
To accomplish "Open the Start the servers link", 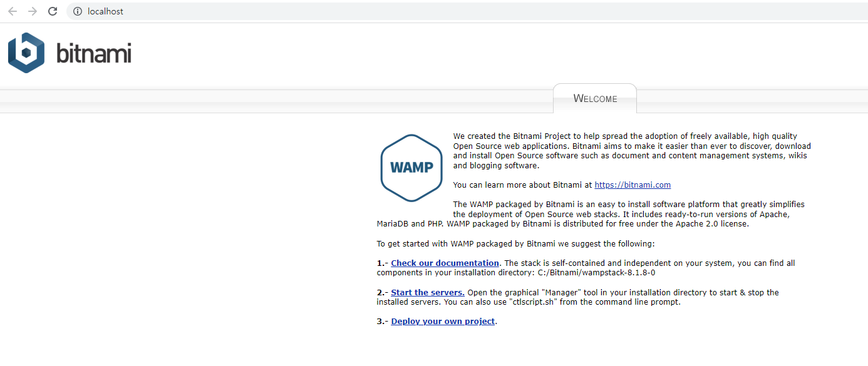I will coord(428,292).
